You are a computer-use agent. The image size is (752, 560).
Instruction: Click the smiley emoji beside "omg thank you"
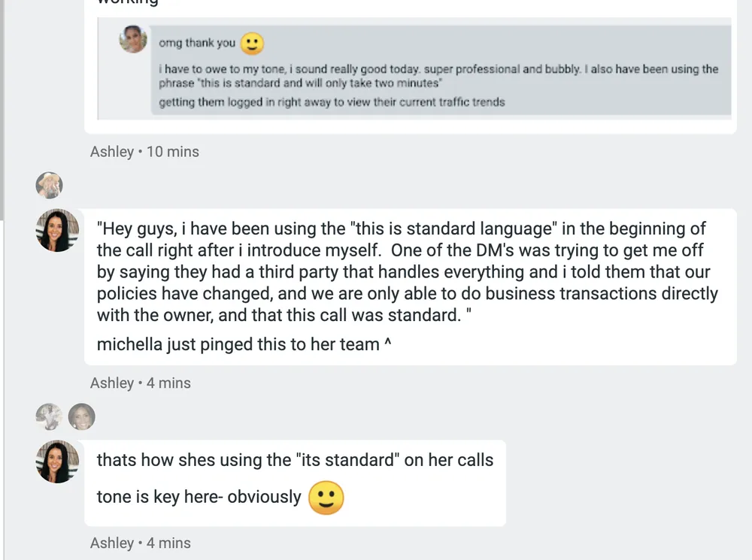coord(252,43)
